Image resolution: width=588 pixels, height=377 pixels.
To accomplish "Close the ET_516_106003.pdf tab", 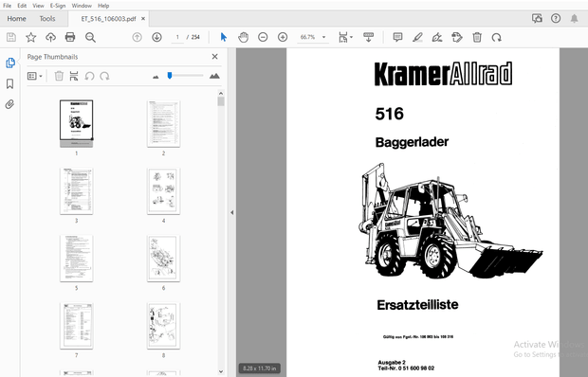I will 143,19.
